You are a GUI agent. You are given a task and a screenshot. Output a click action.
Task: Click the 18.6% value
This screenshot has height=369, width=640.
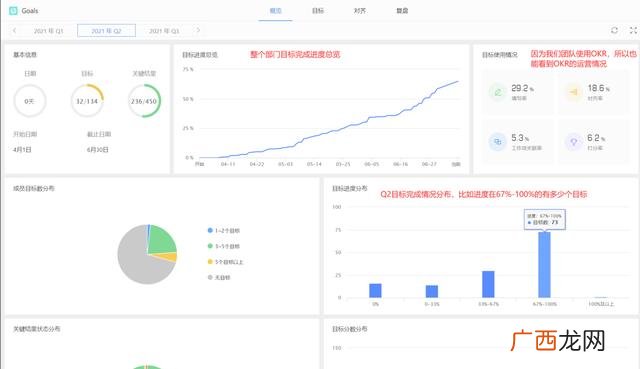599,88
